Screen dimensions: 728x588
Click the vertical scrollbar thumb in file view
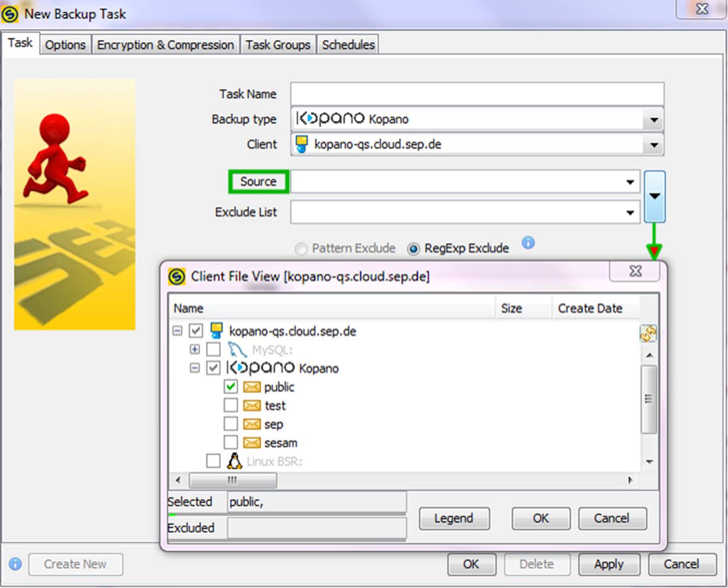[649, 399]
